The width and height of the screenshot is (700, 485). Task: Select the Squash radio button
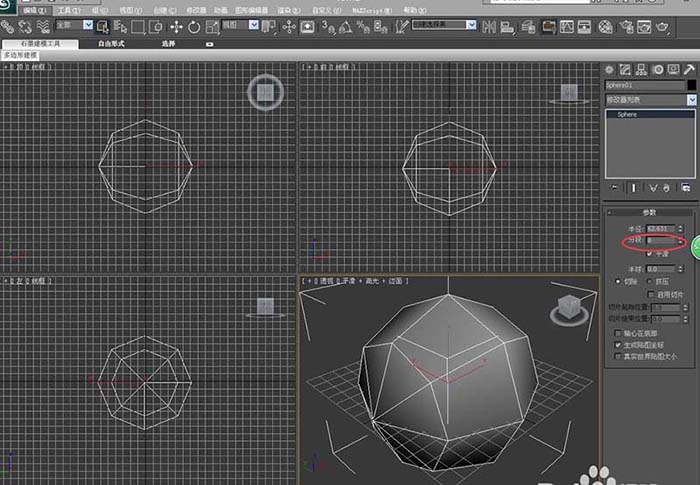coord(650,281)
